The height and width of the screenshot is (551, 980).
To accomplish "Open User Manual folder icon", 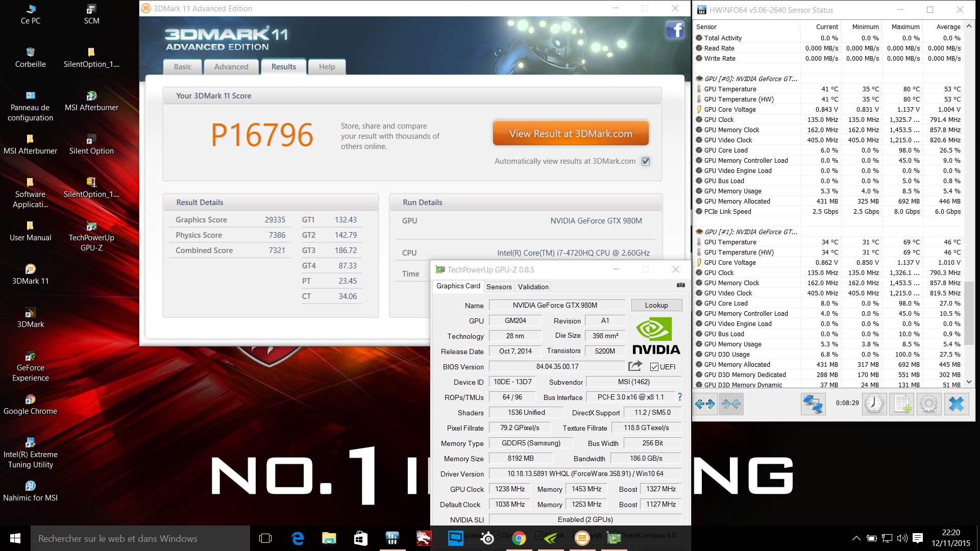I will coord(31,231).
